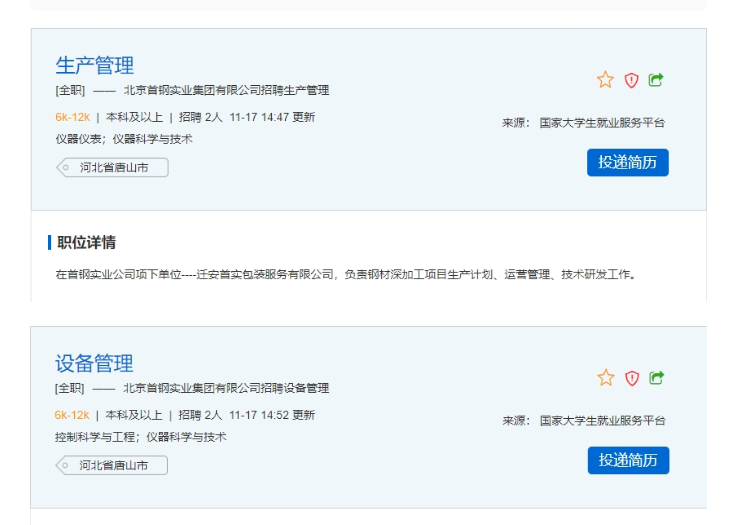The width and height of the screenshot is (751, 525).
Task: Click 国家大学生就业服务平台 source in 设备管理 card
Action: click(601, 421)
